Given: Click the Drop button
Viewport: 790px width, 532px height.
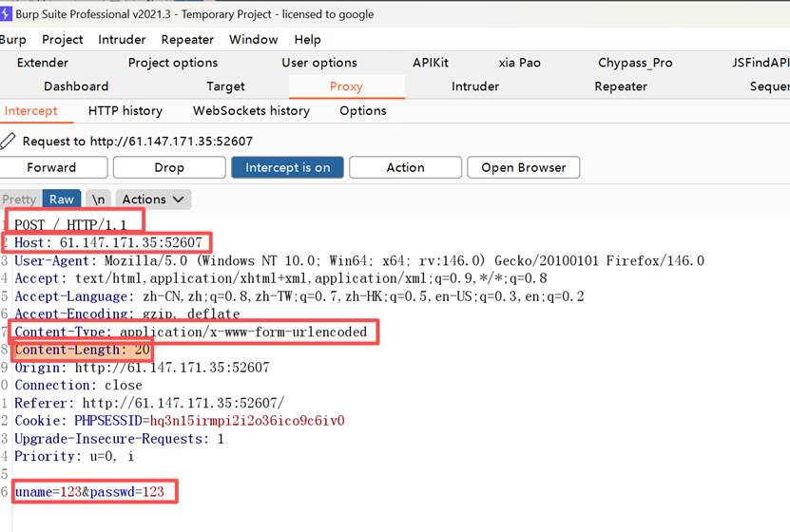Looking at the screenshot, I should 169,167.
